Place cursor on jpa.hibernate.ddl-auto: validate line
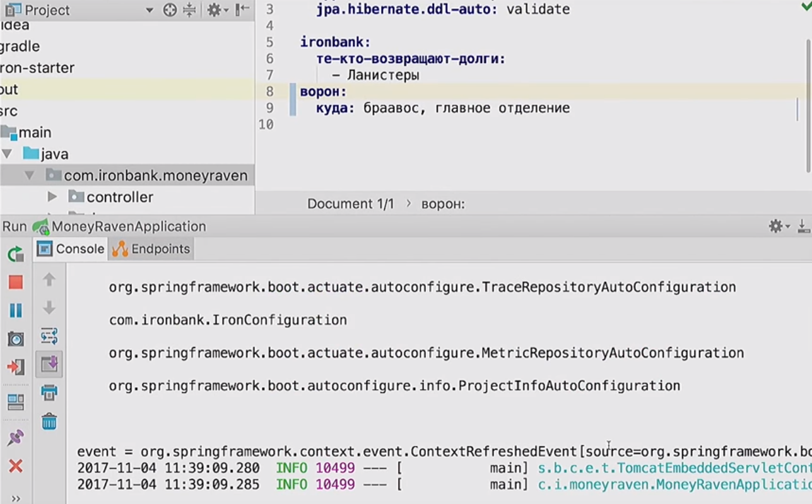Image resolution: width=812 pixels, height=504 pixels. 443,9
